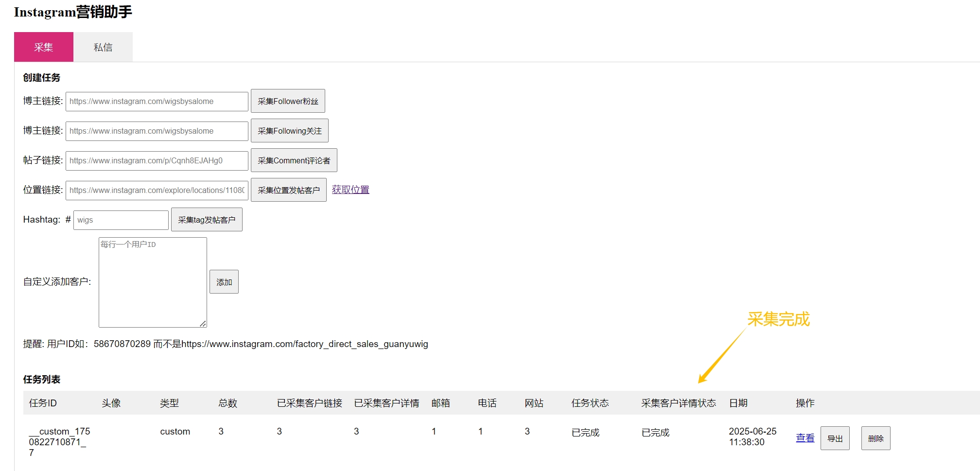
Task: Click the 采集Follower粉丝 button
Action: pyautogui.click(x=288, y=101)
